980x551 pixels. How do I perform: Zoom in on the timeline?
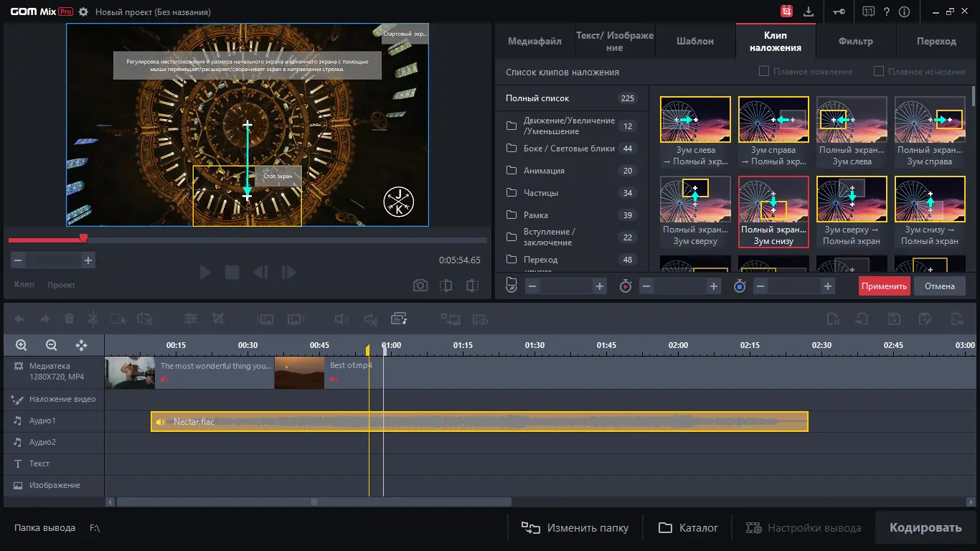coord(22,345)
